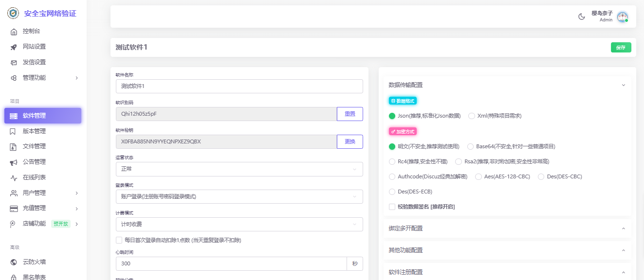The image size is (644, 280).
Task: Open the 登录模式 dropdown
Action: [239, 197]
